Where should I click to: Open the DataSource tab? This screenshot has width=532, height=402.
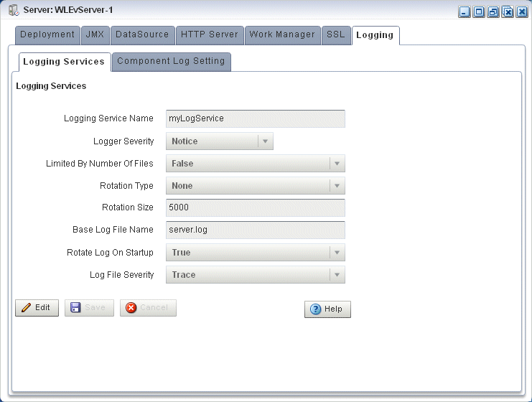click(142, 35)
